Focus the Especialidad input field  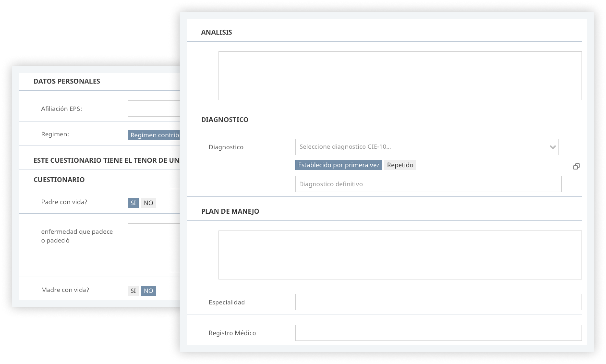438,302
